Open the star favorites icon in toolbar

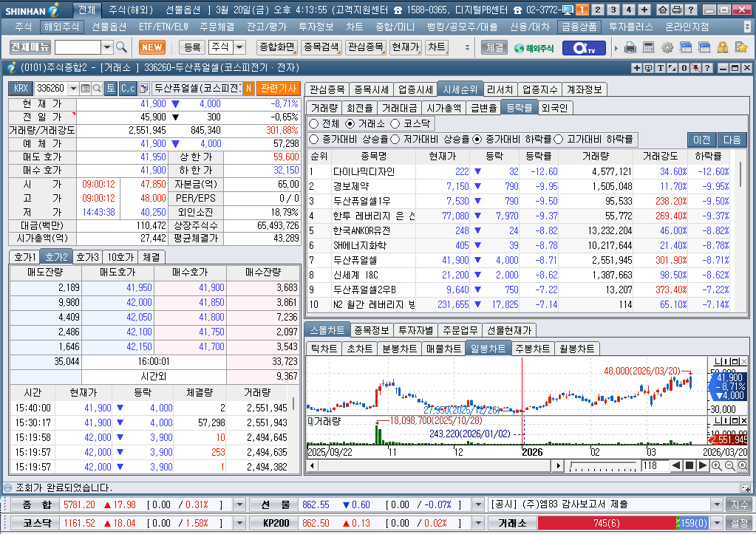[740, 47]
